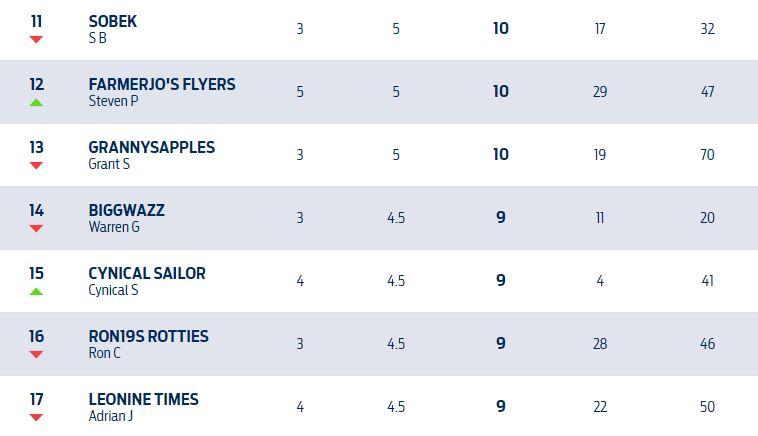This screenshot has width=758, height=436.
Task: Click manager name Steven P
Action: [113, 101]
